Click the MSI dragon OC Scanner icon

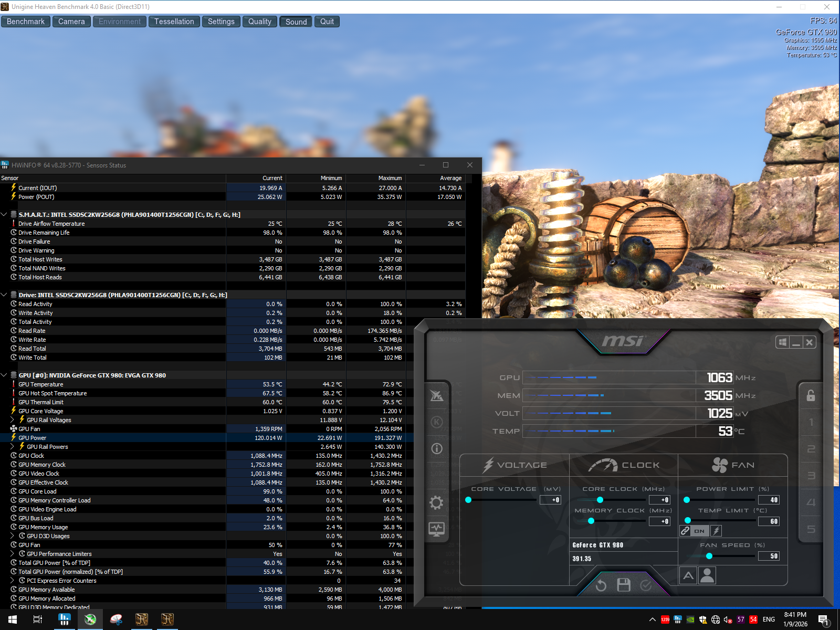tap(437, 395)
